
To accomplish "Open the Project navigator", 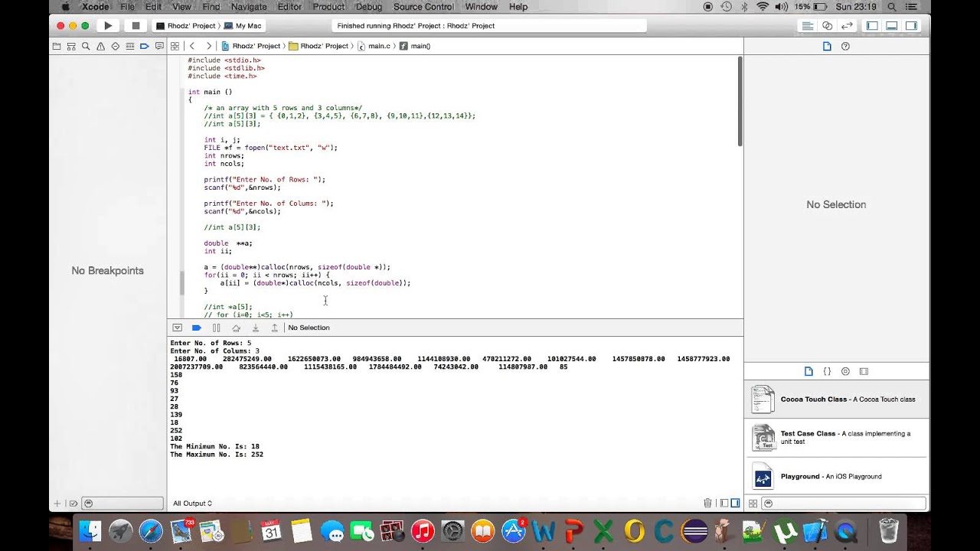I will pos(57,46).
